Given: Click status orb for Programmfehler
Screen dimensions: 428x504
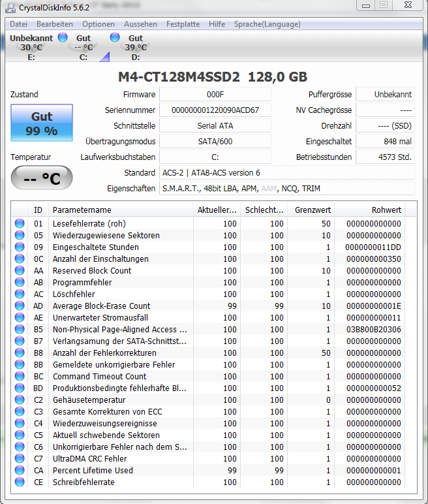Looking at the screenshot, I should pos(20,282).
